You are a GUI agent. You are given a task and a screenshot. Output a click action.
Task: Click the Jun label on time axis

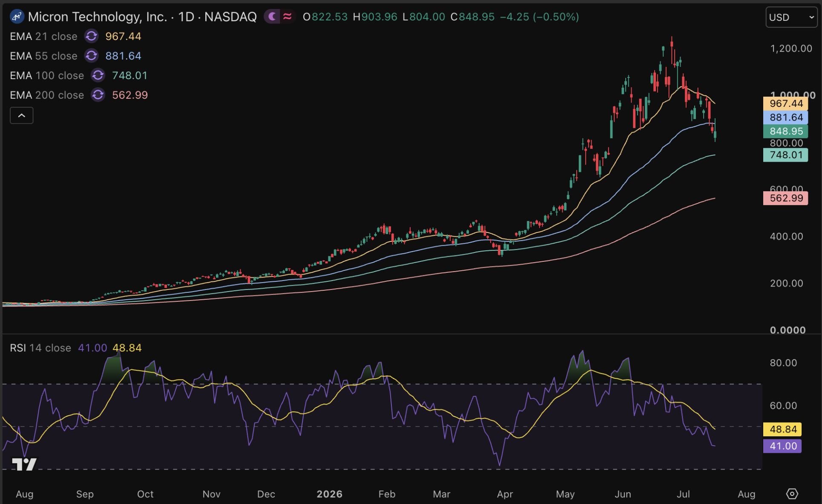coord(623,494)
